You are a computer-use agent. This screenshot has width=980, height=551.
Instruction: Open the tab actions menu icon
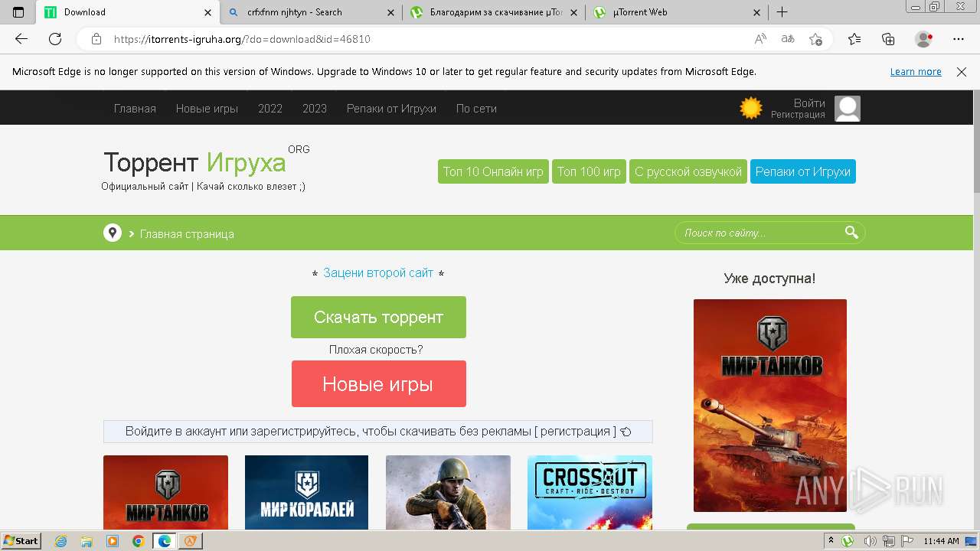18,12
